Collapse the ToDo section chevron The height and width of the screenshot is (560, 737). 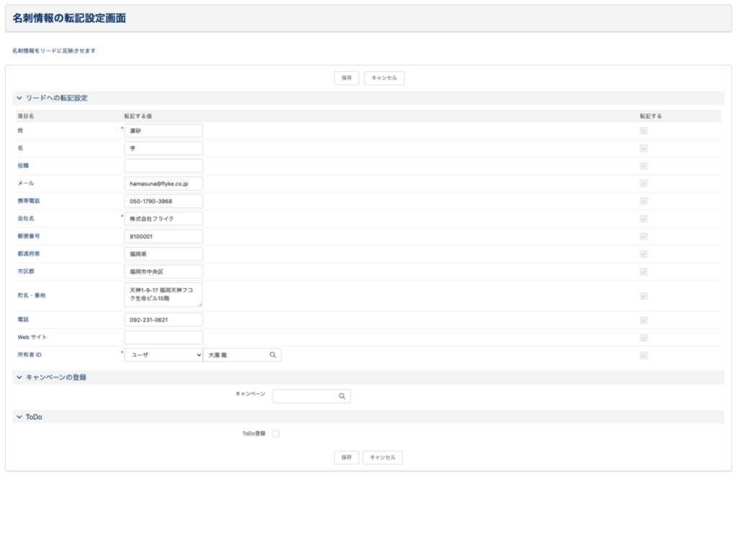(x=19, y=417)
